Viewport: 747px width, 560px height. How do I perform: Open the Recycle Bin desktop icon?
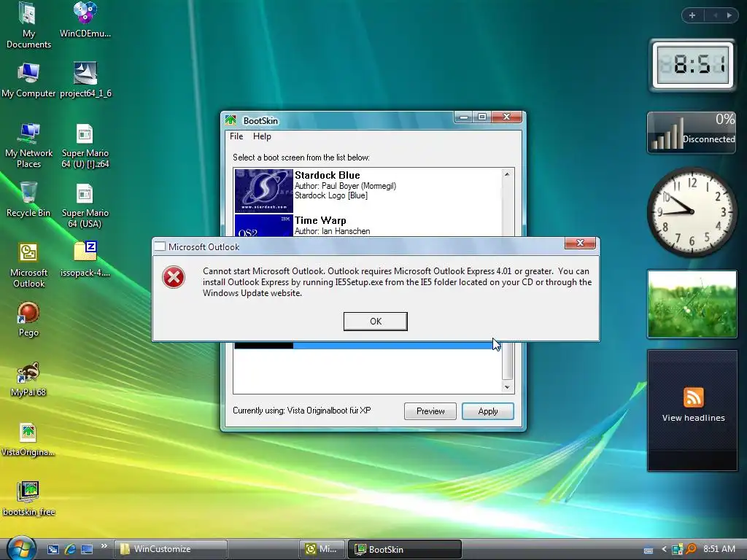[x=28, y=200]
